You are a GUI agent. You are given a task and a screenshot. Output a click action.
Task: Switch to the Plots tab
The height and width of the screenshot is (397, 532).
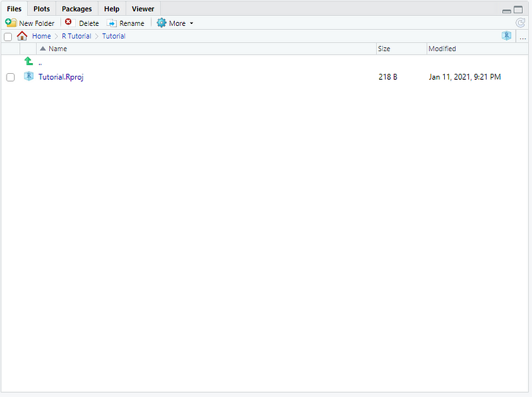pyautogui.click(x=41, y=9)
